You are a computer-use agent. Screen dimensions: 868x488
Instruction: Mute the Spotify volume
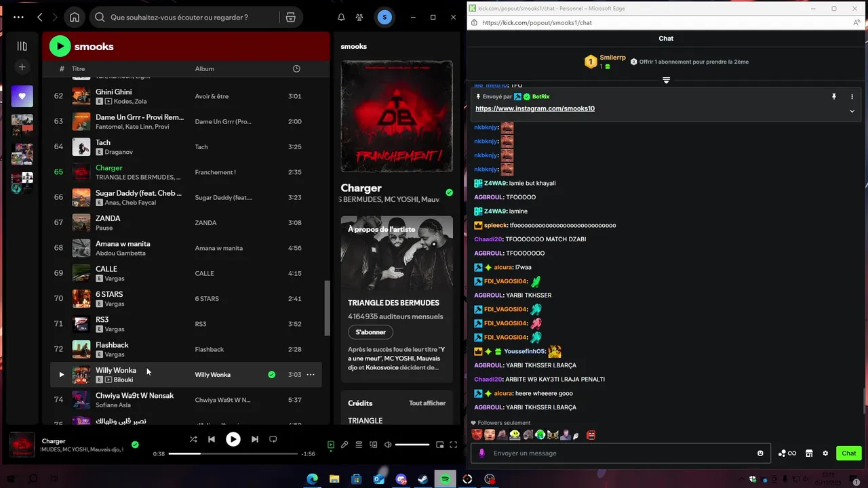(x=388, y=445)
